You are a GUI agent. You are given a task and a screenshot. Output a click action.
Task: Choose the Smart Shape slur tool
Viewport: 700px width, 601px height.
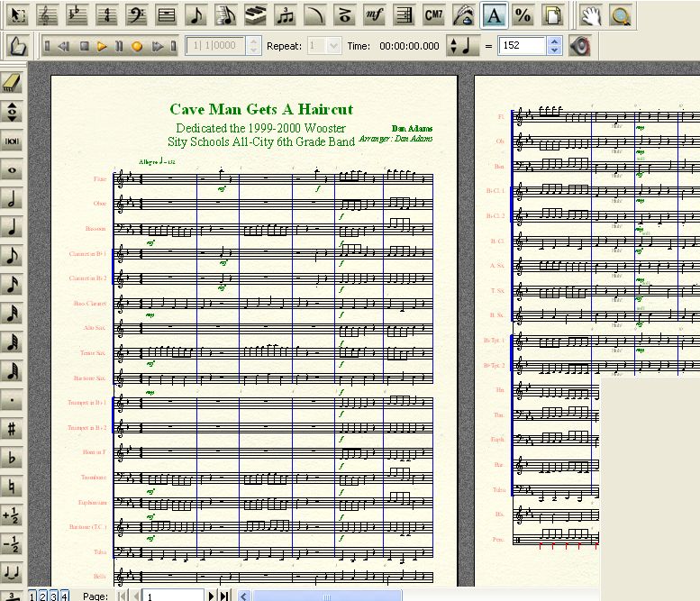pyautogui.click(x=314, y=15)
